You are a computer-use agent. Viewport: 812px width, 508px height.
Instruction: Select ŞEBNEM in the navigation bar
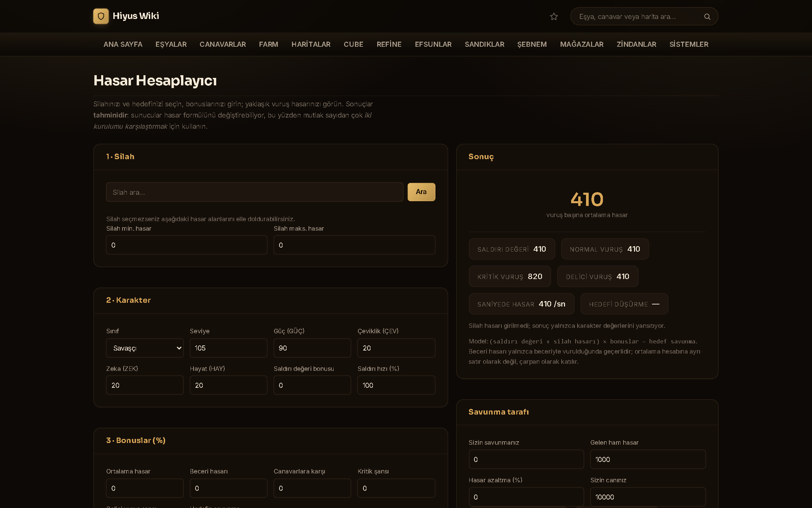[x=532, y=44]
